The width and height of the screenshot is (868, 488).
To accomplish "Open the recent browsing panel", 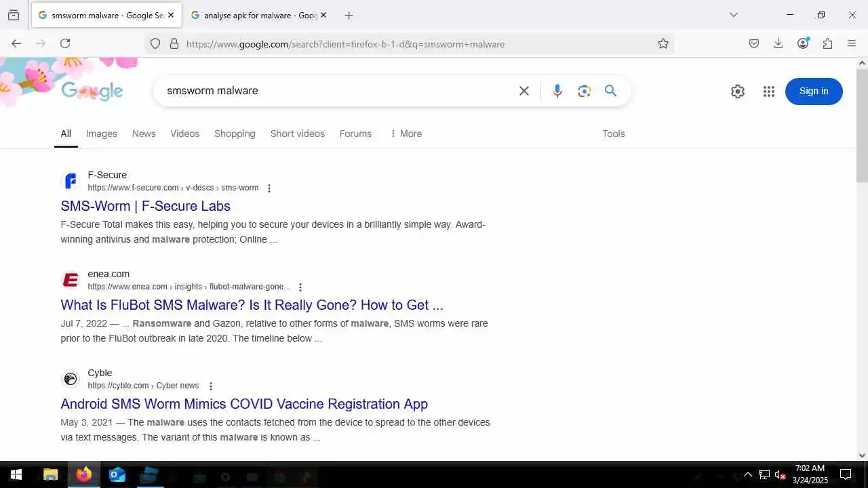I will tap(14, 15).
